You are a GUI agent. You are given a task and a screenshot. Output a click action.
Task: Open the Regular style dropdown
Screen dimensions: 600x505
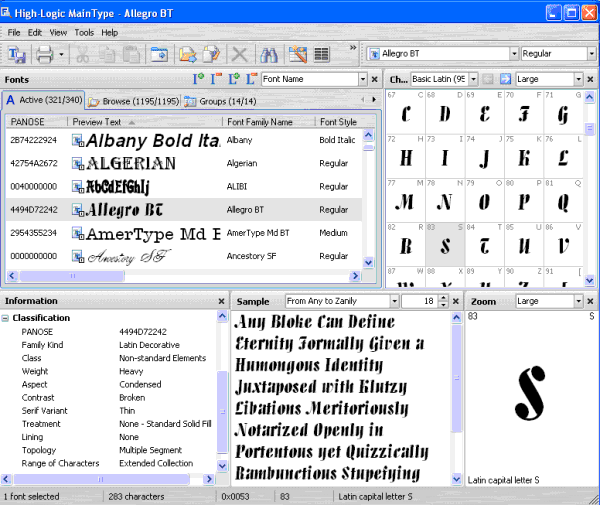pyautogui.click(x=592, y=54)
